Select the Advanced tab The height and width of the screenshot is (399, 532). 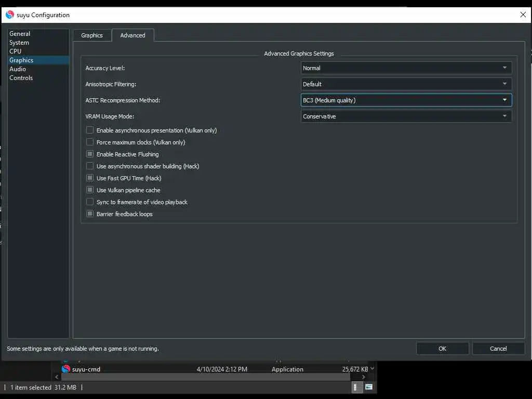[x=132, y=35]
